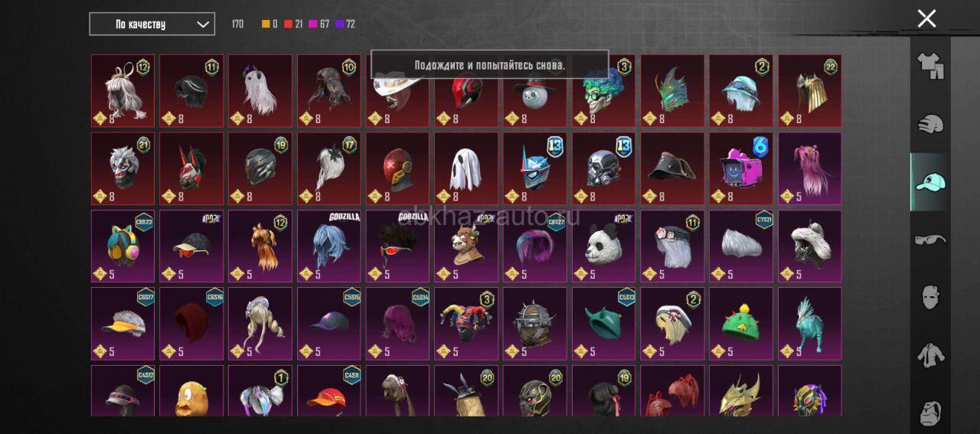Screen dimensions: 980x434
Task: Open the face mask category icon
Action: tap(930, 297)
